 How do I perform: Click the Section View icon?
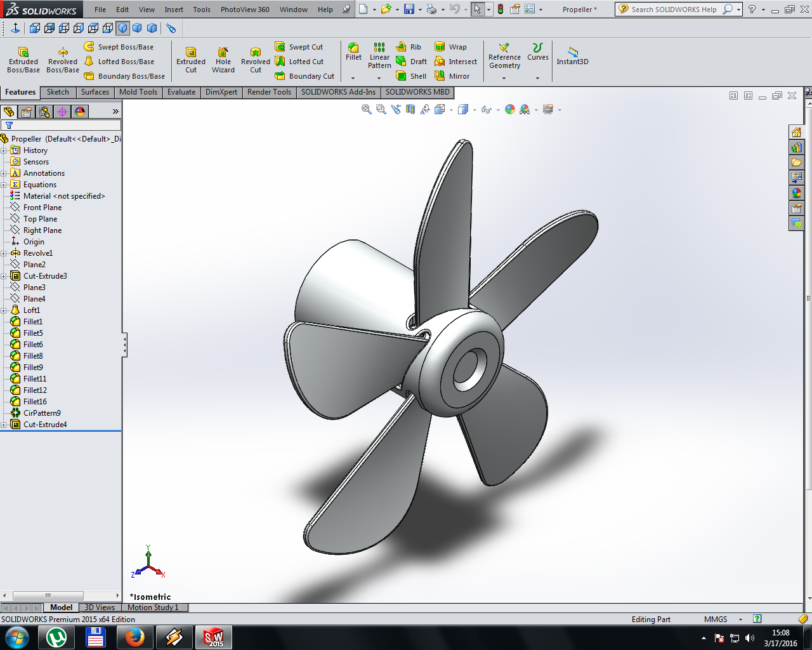point(410,109)
